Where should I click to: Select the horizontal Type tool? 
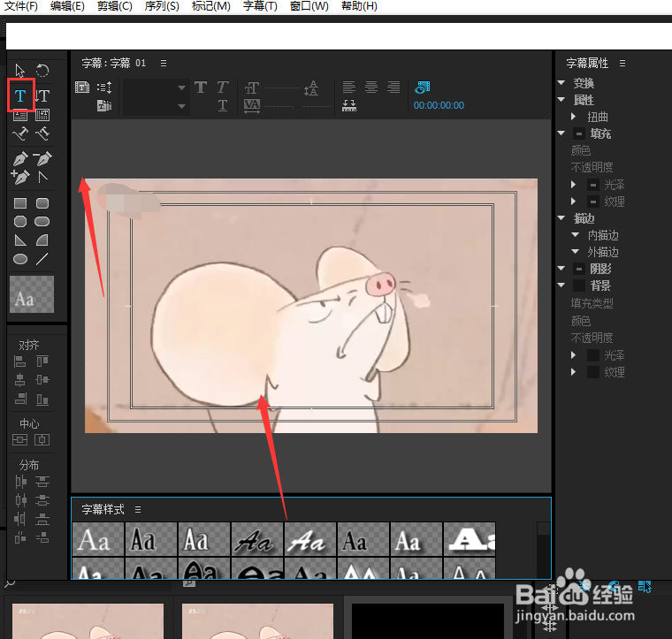[x=20, y=95]
